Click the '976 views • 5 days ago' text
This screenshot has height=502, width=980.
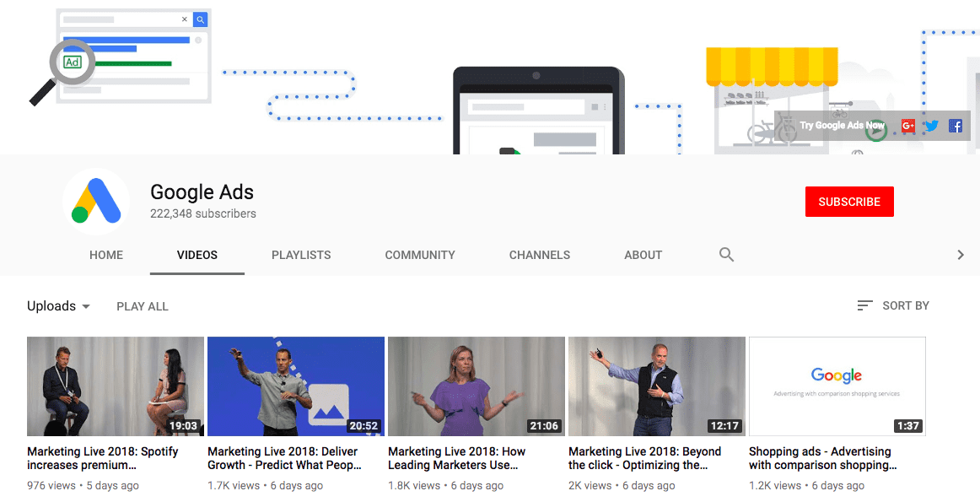click(x=83, y=486)
